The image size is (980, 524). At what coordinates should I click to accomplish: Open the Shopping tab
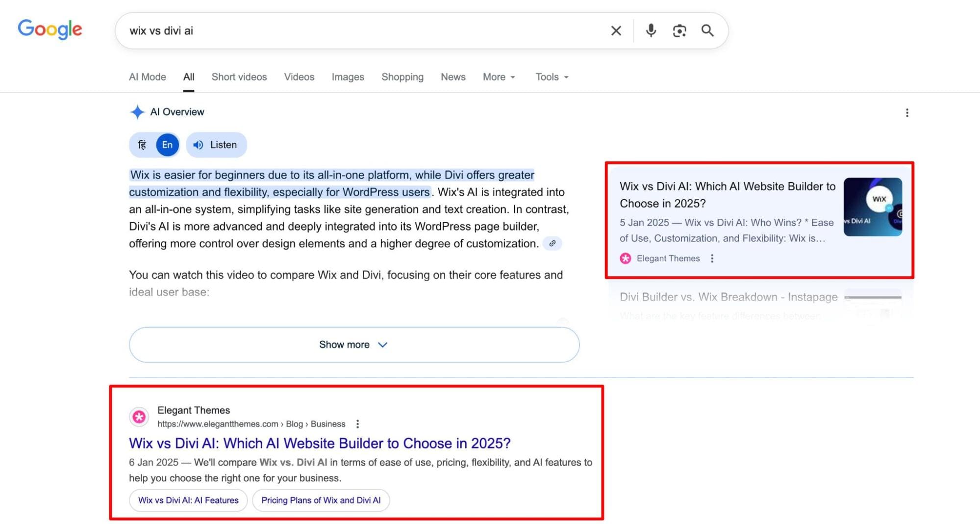click(x=402, y=77)
